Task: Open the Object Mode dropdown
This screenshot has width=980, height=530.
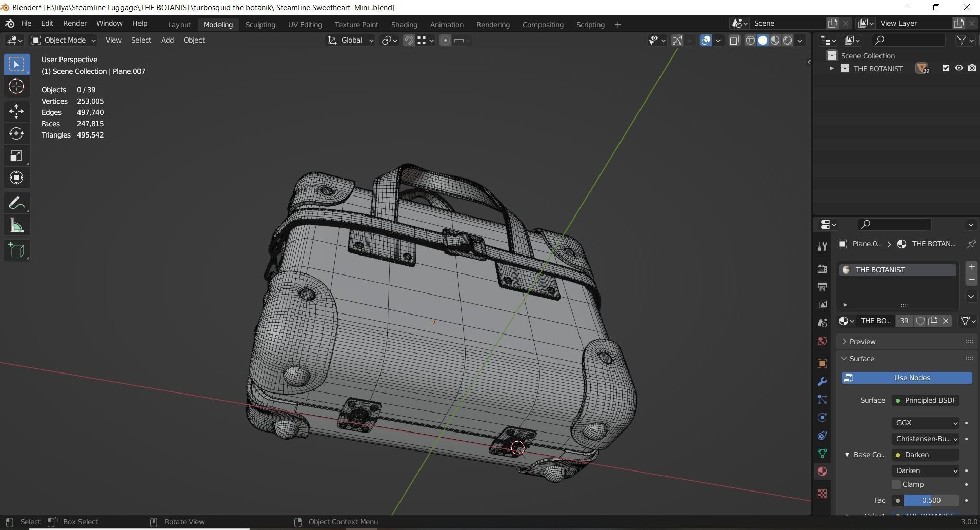Action: click(63, 40)
